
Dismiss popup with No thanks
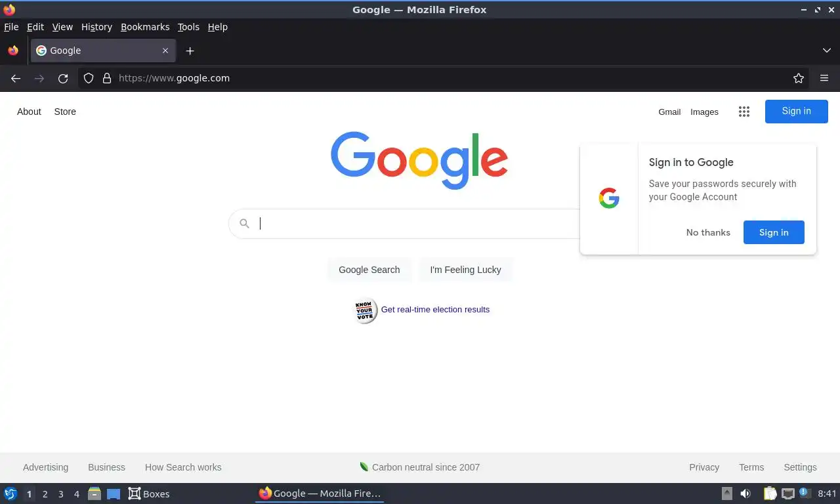tap(708, 232)
